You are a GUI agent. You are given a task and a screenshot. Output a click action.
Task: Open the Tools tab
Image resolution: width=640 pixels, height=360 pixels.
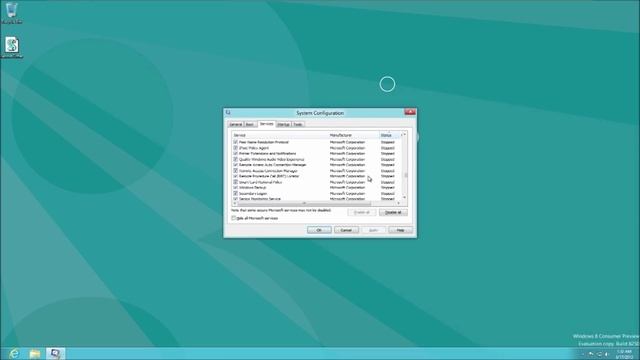click(x=298, y=124)
